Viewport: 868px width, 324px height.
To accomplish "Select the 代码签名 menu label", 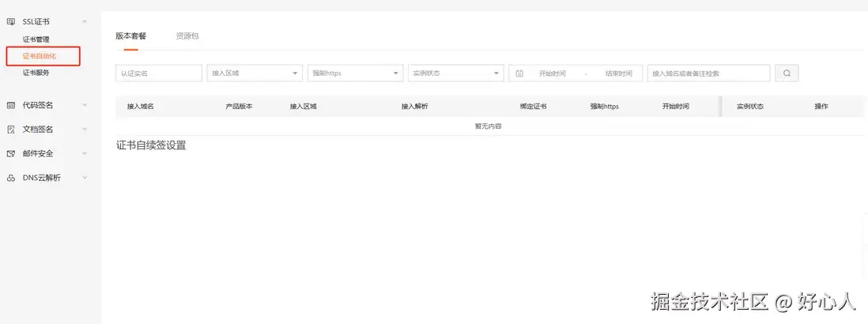I will click(38, 105).
